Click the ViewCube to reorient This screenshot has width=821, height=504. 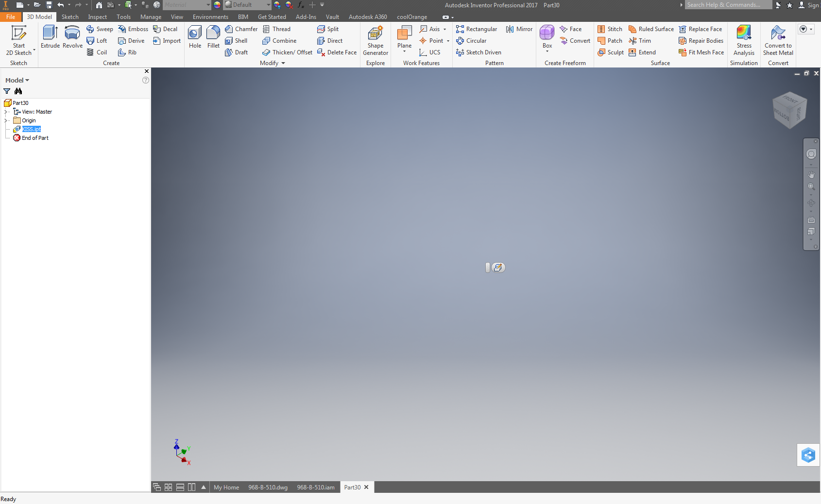[x=789, y=110]
